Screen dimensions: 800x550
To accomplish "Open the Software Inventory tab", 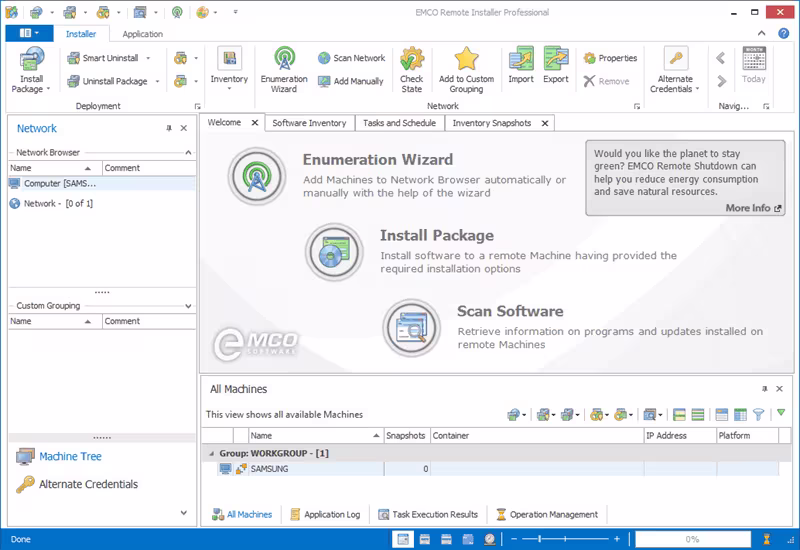I will coord(309,123).
